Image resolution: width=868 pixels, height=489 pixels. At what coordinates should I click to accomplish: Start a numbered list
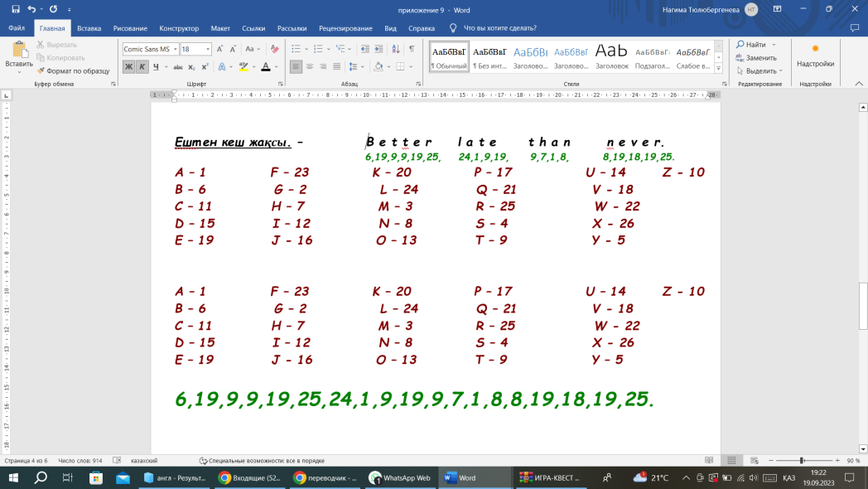coord(318,49)
